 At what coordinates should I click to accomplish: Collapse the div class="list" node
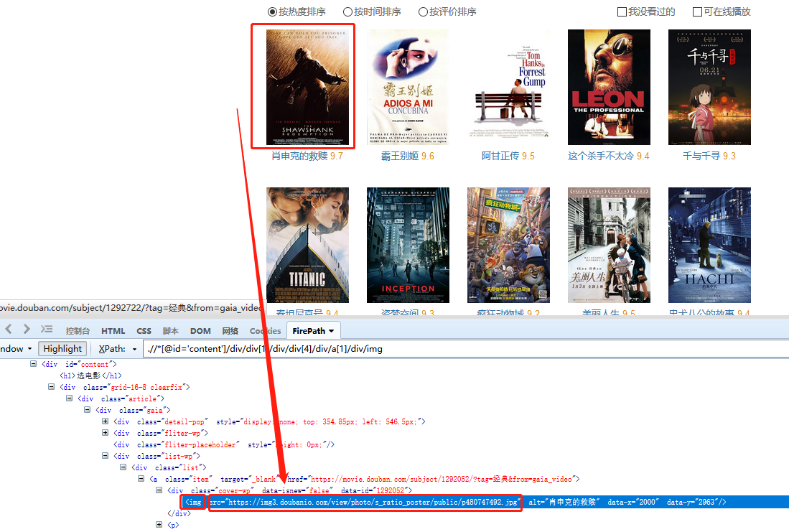click(x=123, y=467)
